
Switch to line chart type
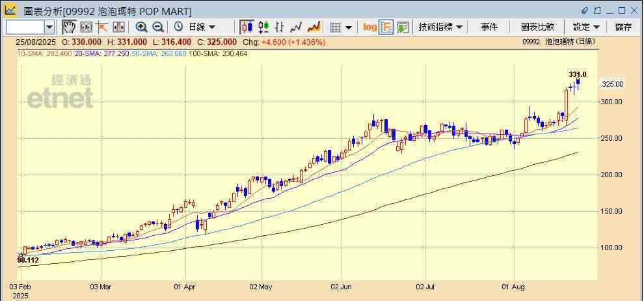[296, 27]
